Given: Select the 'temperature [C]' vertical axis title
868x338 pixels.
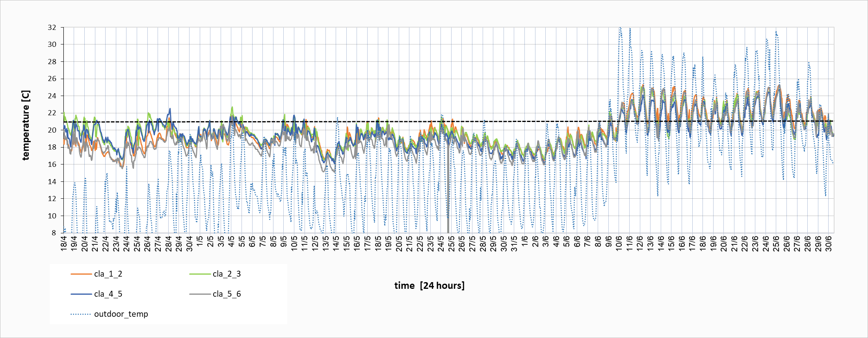Looking at the screenshot, I should point(26,126).
